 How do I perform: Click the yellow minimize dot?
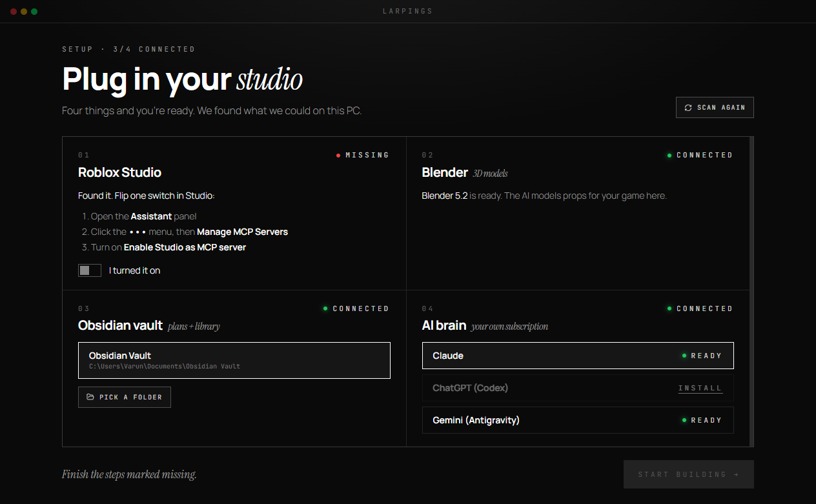tap(24, 12)
